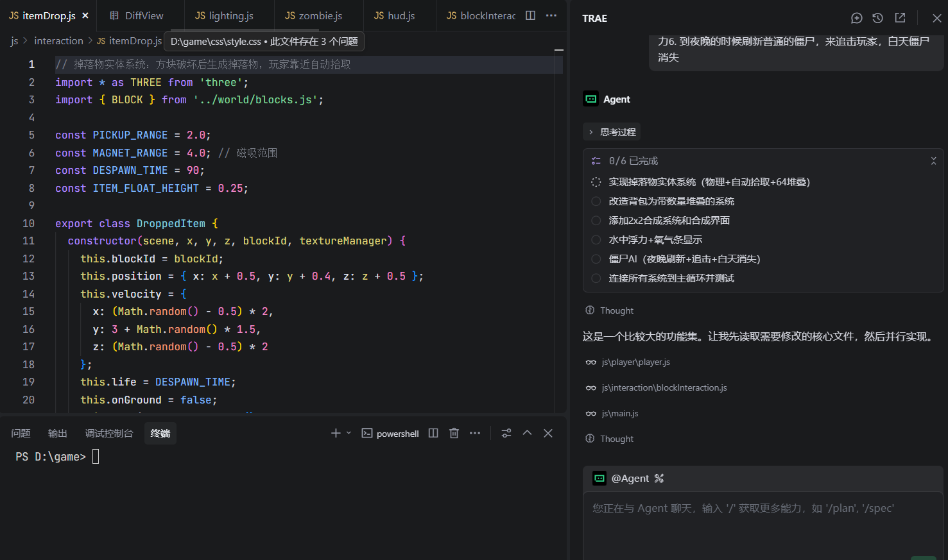Close the TRAE side panel
Screen dimensions: 948x560
pos(936,18)
